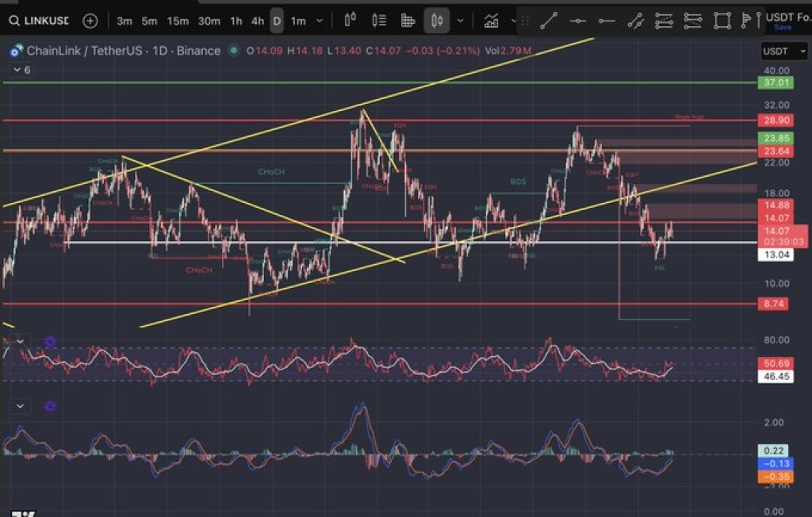Select the trend line drawing tool
The image size is (812, 517).
pyautogui.click(x=550, y=21)
